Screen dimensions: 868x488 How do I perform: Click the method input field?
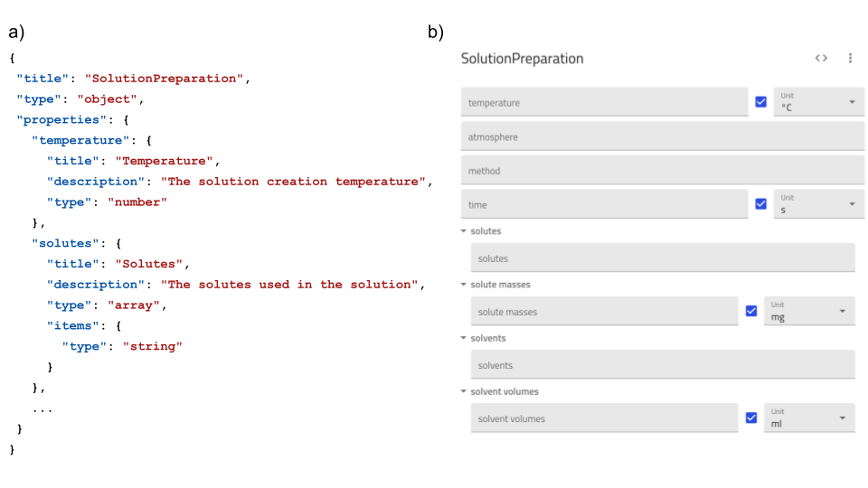(662, 171)
